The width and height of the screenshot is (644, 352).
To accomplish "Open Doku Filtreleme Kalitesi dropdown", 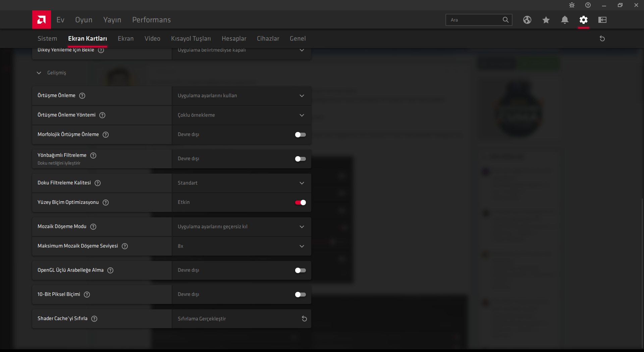I will coord(241,183).
